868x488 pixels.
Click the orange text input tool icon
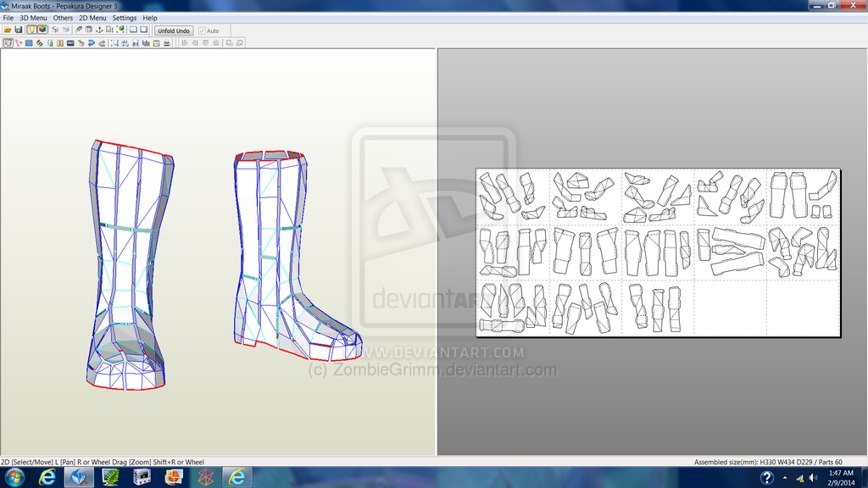(60, 43)
